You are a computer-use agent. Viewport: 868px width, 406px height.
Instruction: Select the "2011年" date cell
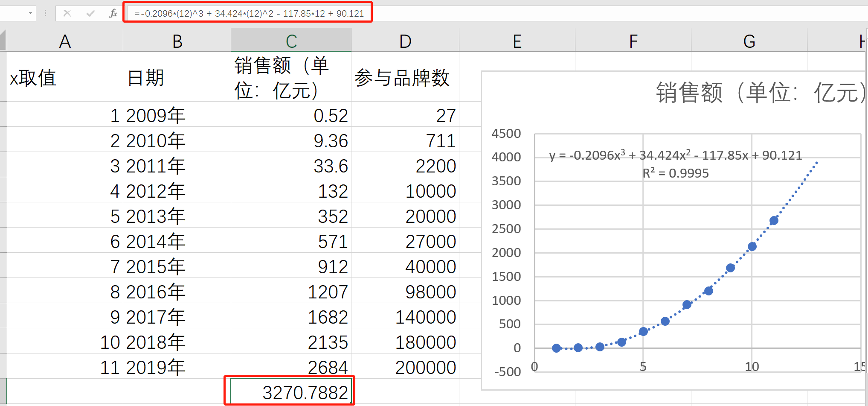click(x=177, y=165)
